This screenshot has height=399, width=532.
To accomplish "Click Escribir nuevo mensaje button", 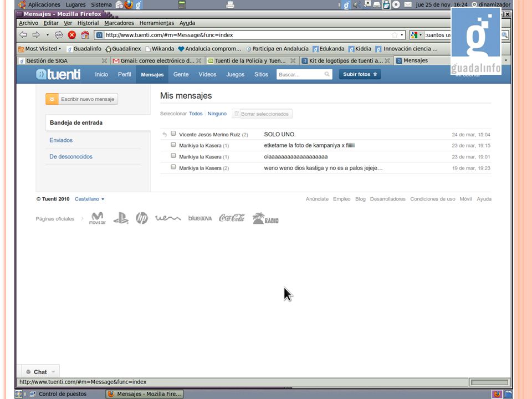I will [82, 99].
